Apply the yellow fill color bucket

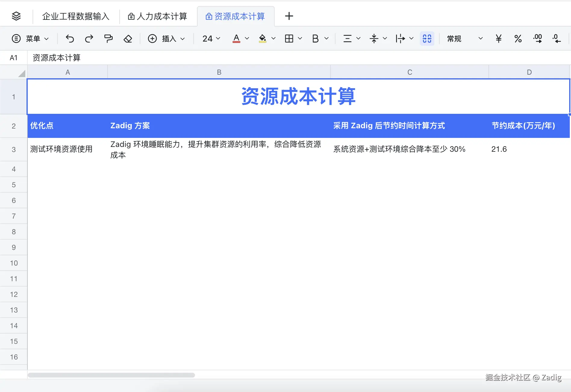(263, 39)
